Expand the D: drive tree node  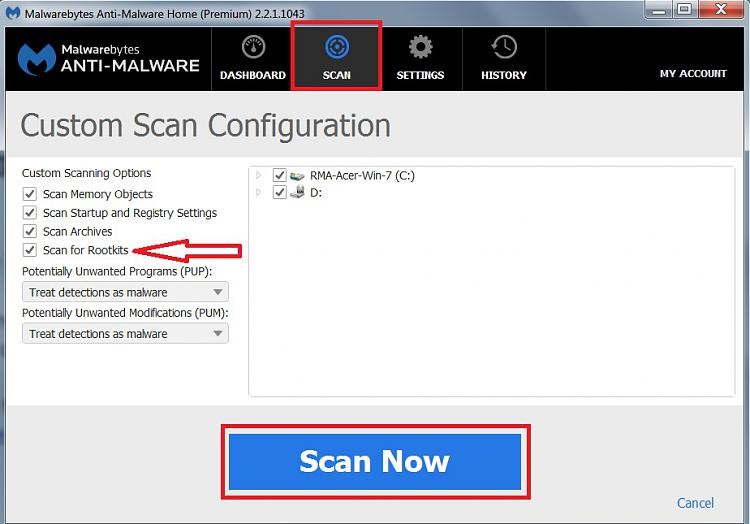(259, 192)
